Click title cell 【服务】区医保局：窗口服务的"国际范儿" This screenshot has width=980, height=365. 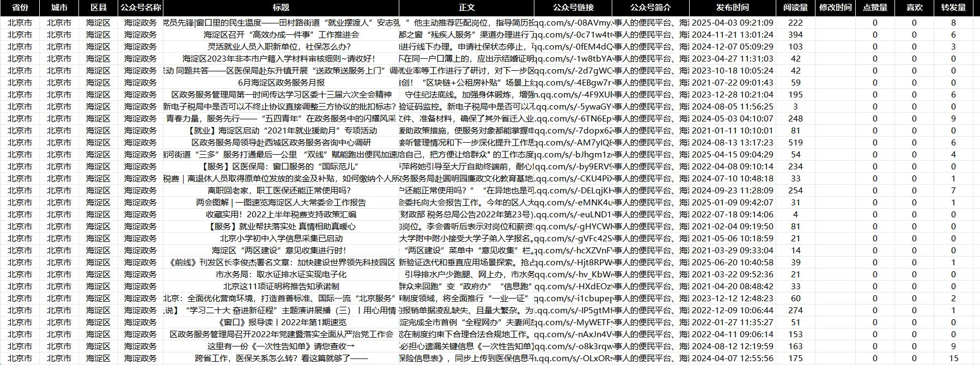pyautogui.click(x=281, y=166)
